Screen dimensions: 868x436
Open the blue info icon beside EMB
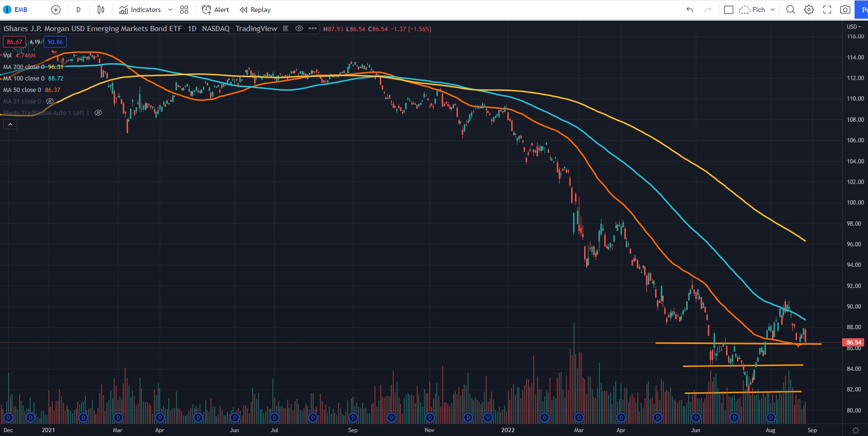tap(7, 10)
